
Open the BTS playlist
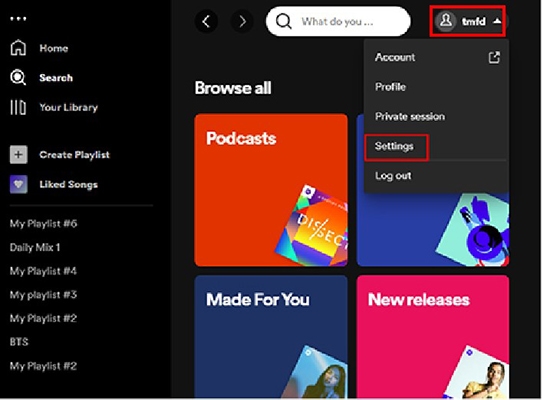[x=19, y=342]
